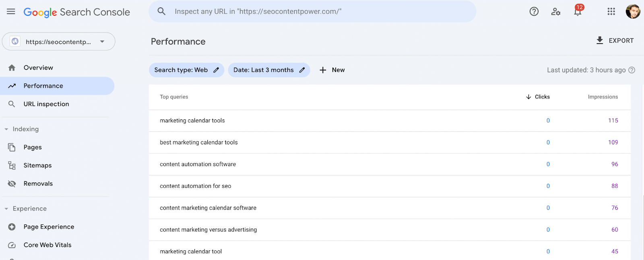Select Performance in sidebar
This screenshot has height=260, width=644.
point(57,86)
